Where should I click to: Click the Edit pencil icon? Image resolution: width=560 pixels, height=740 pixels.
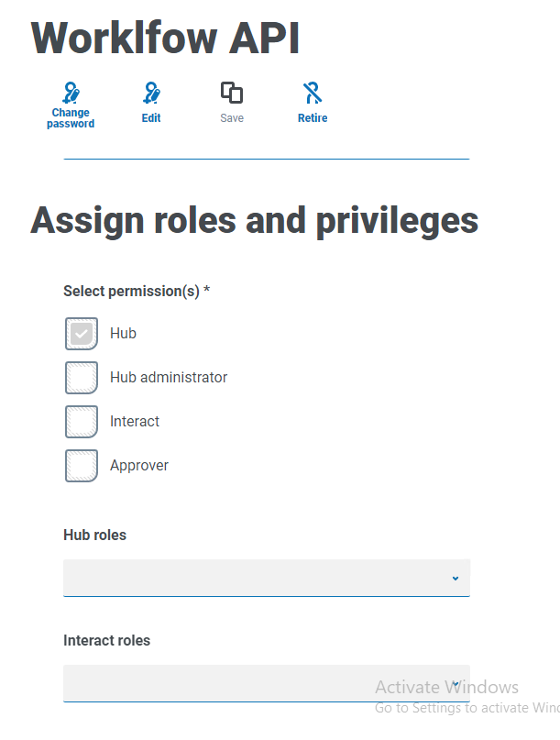tap(151, 93)
